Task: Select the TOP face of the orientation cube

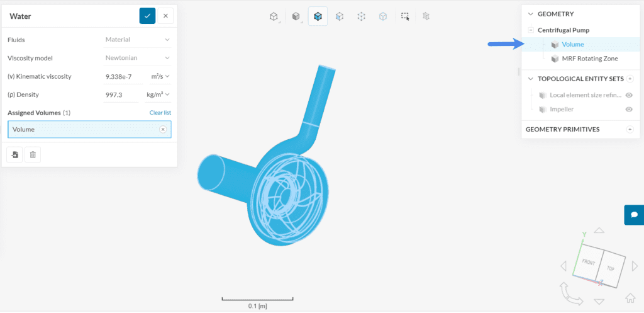Action: pyautogui.click(x=611, y=268)
